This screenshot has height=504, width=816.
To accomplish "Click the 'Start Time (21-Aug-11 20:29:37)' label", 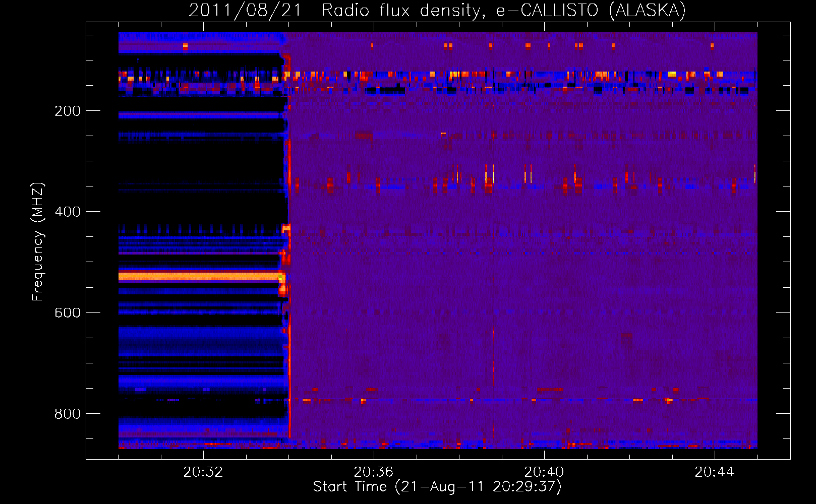I will point(437,487).
